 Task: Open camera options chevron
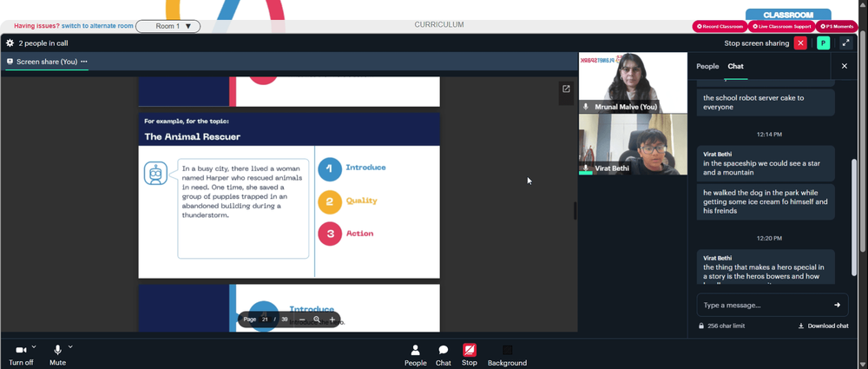[x=34, y=346]
